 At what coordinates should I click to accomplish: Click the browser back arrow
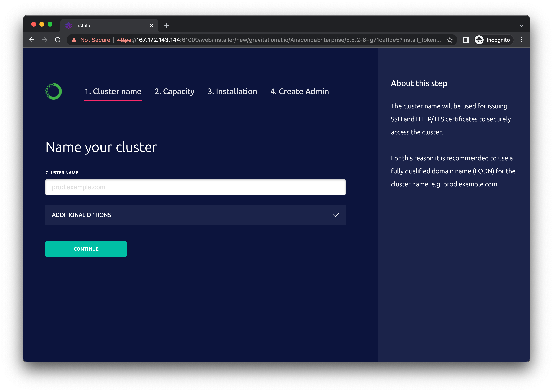tap(32, 40)
